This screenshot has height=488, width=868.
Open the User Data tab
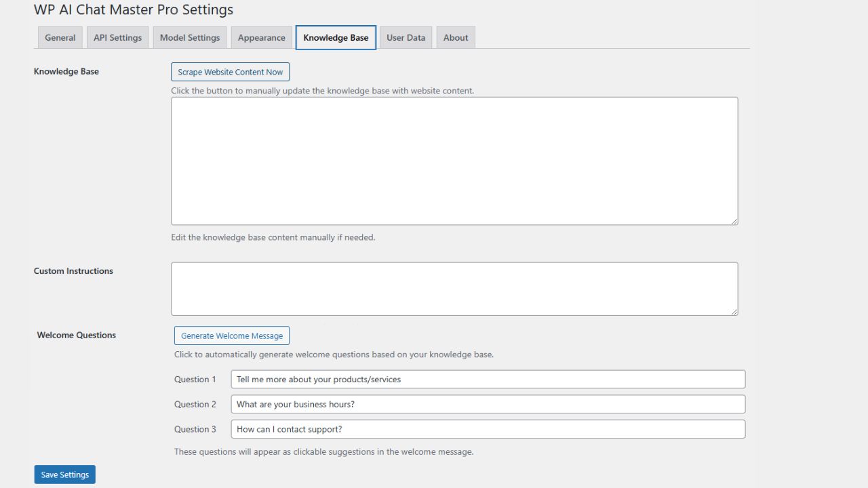406,37
